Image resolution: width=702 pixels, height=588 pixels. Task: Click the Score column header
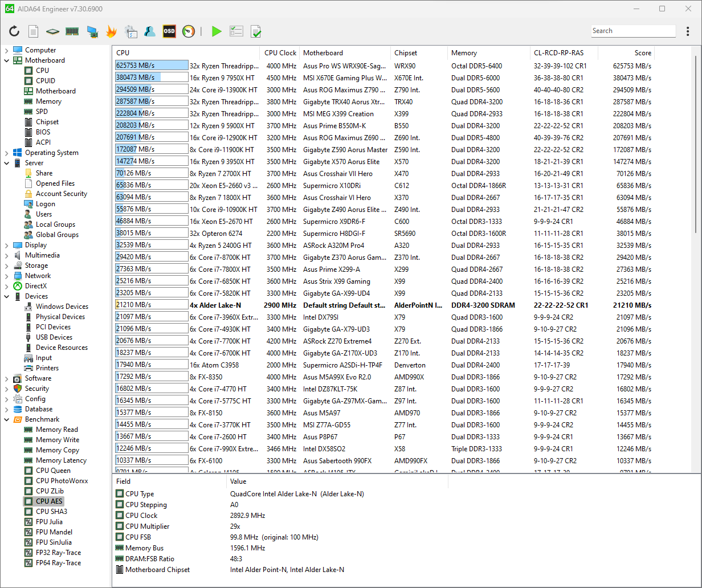pos(642,53)
